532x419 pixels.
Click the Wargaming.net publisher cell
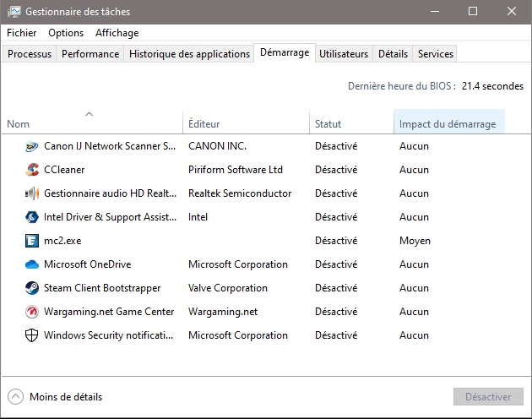pyautogui.click(x=223, y=312)
